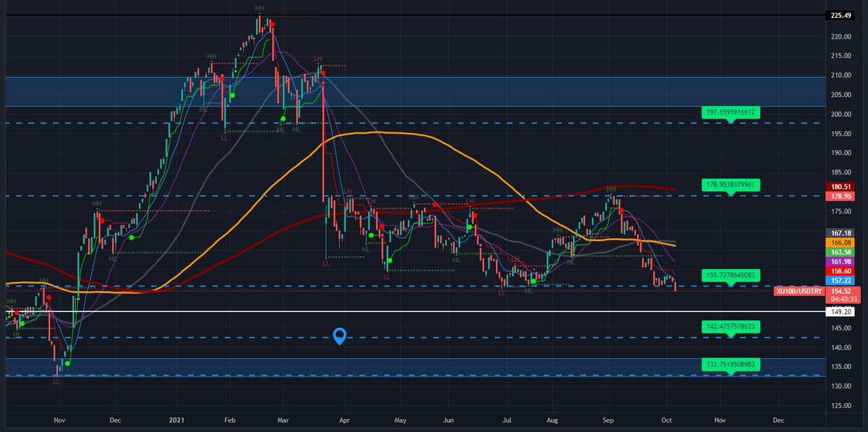The height and width of the screenshot is (432, 868).
Task: Select the 178.9538379961 green price callout
Action: (x=731, y=185)
